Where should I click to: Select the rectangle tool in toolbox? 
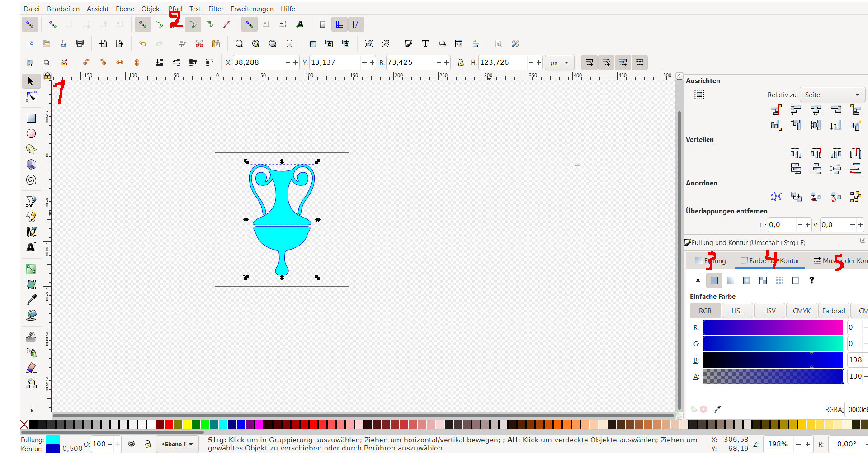coord(31,118)
